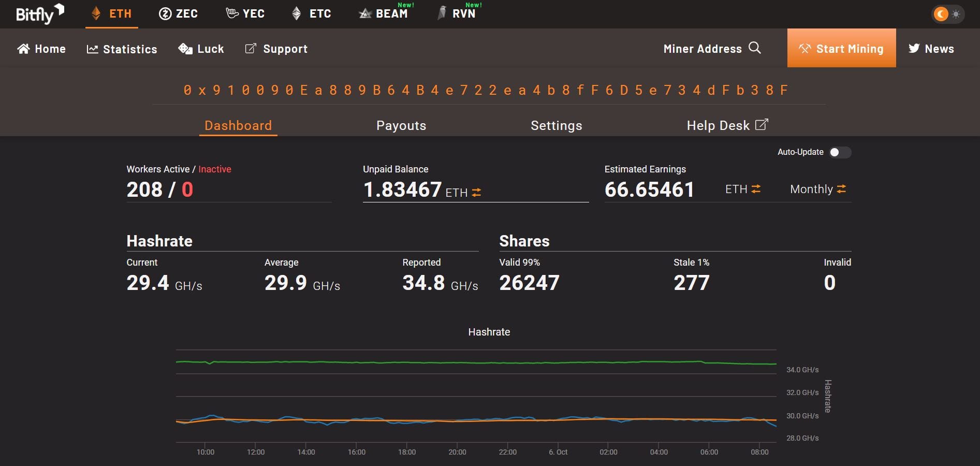Image resolution: width=980 pixels, height=466 pixels.
Task: Click the Hashrate chart title
Action: click(x=489, y=332)
